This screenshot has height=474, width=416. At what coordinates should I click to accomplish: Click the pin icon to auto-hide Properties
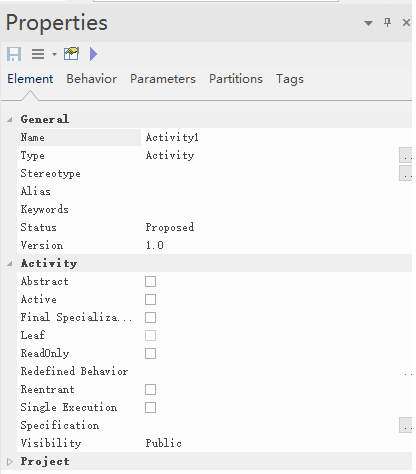387,23
